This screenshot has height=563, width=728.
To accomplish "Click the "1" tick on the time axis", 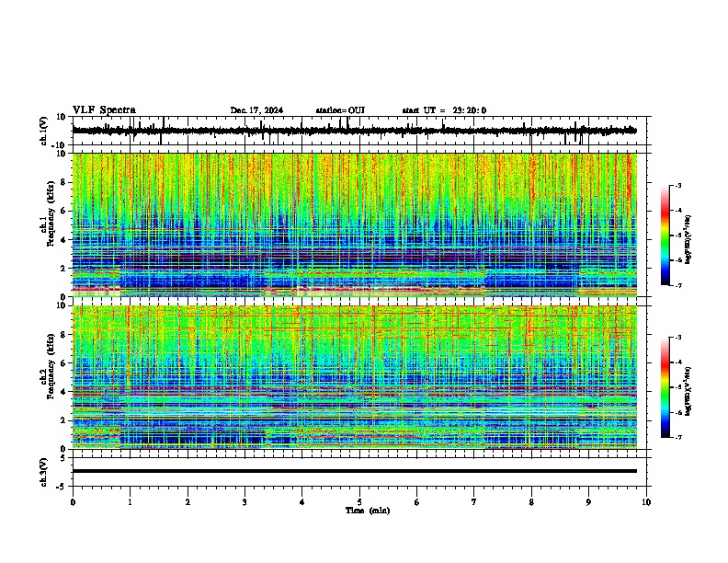I will (x=130, y=502).
